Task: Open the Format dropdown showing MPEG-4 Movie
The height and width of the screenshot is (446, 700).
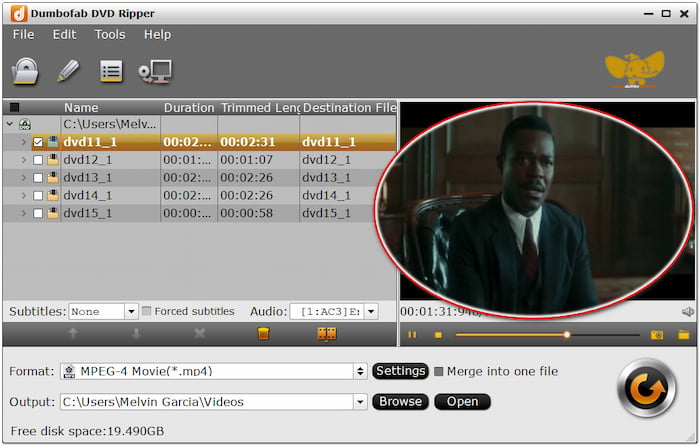Action: pos(213,372)
